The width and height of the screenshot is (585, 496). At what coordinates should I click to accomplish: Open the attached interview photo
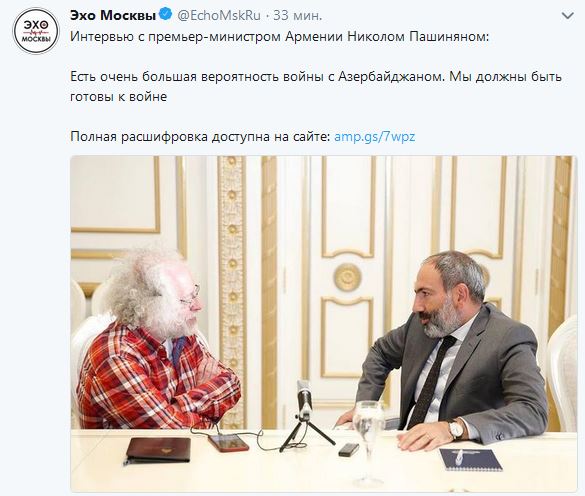(x=323, y=324)
